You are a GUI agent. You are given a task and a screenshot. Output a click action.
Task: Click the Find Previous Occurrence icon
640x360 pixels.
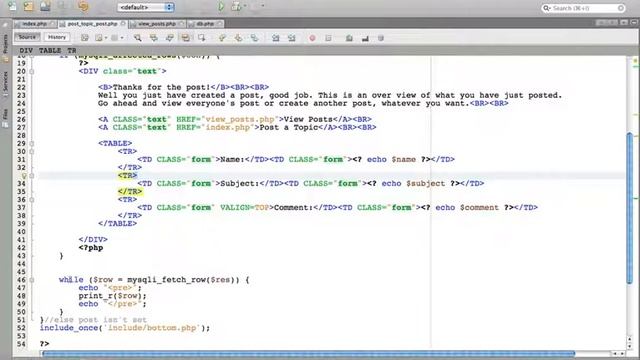tap(154, 38)
